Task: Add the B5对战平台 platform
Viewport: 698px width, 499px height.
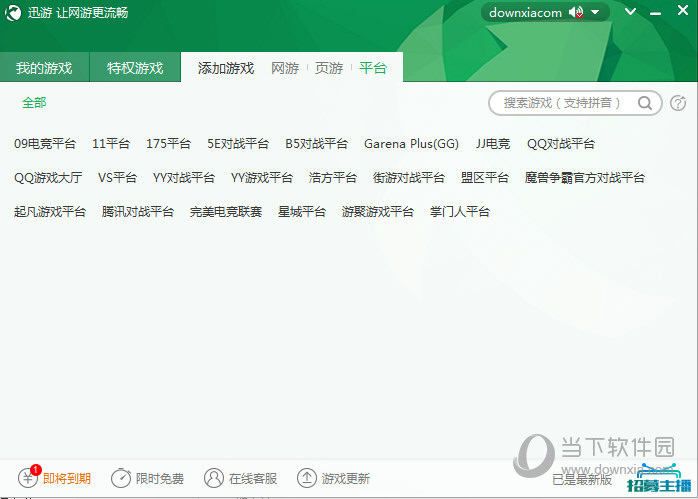Action: pos(317,144)
